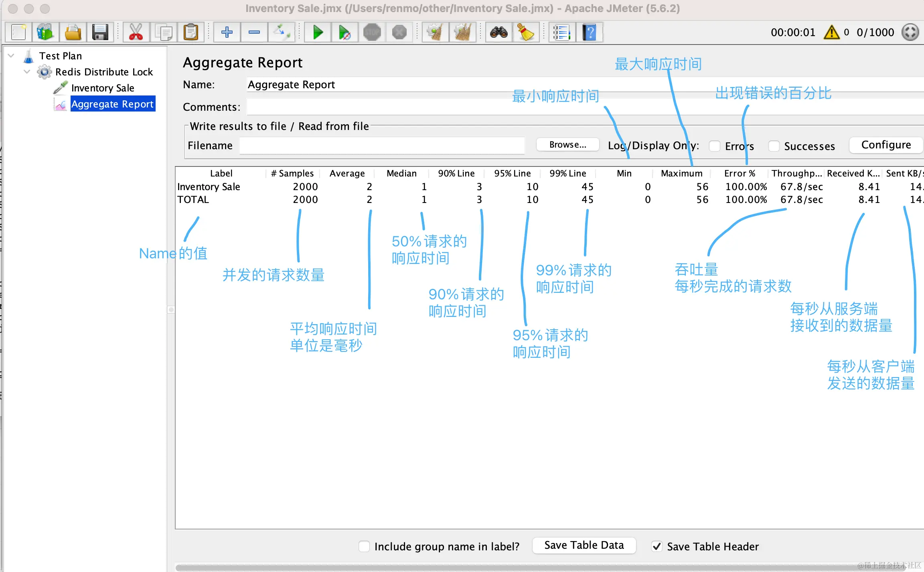Open the Function helper list icon
The width and height of the screenshot is (924, 572).
[562, 32]
